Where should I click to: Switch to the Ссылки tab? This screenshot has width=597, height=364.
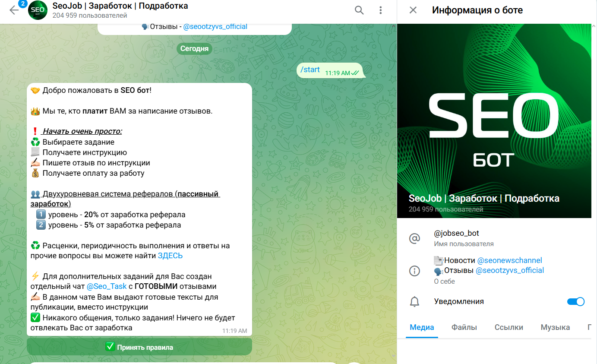(509, 327)
